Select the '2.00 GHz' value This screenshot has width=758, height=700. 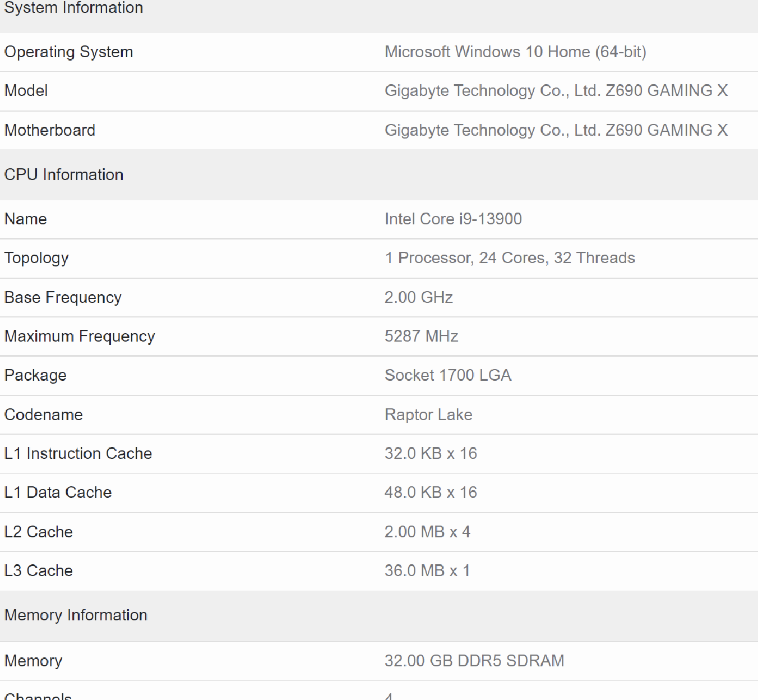419,297
